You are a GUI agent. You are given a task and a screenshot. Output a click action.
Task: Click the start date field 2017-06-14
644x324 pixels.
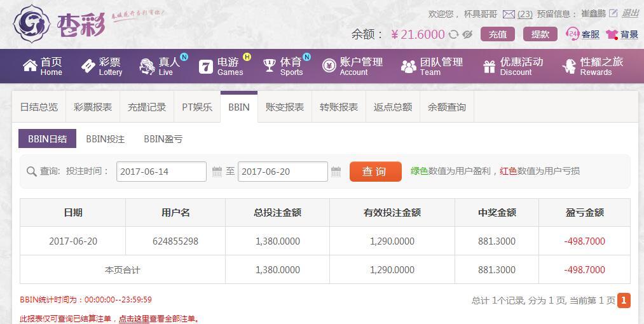[161, 172]
